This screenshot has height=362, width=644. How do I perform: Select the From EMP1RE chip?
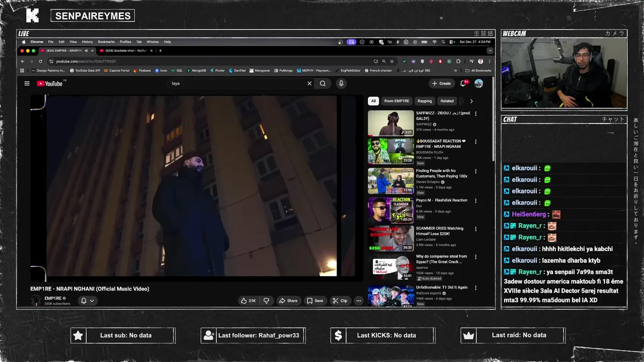point(396,101)
